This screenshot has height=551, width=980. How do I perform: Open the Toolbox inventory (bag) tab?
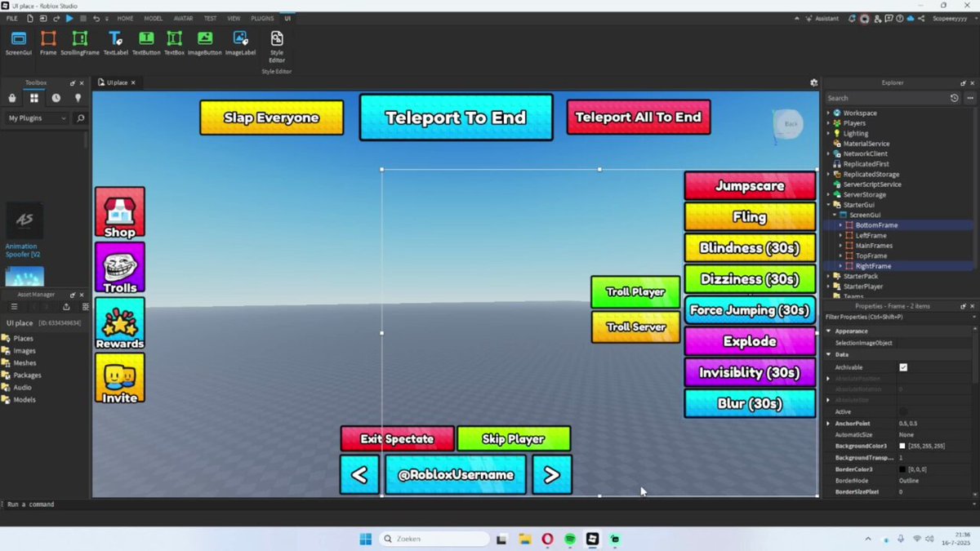pos(11,98)
